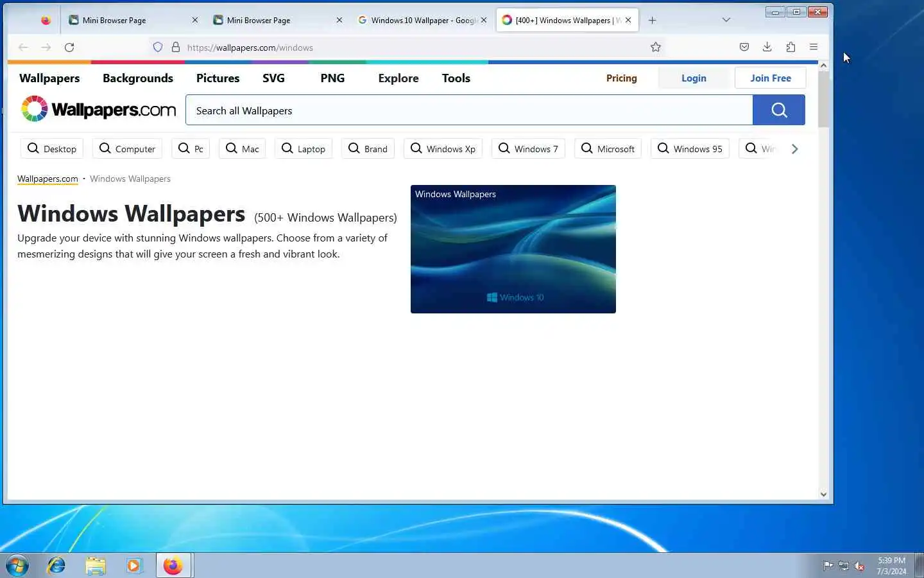The height and width of the screenshot is (578, 924).
Task: Select the Desktop search tag
Action: (x=52, y=148)
